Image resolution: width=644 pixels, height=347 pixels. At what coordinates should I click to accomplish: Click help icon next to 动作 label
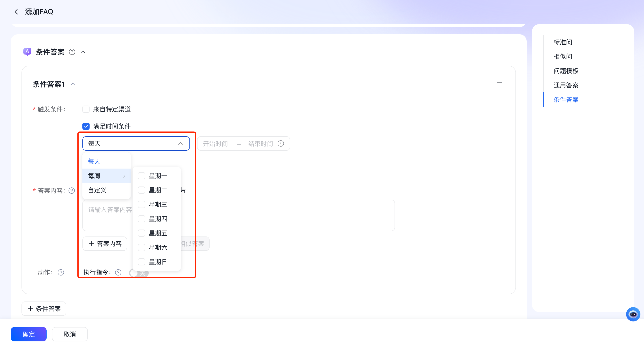(x=61, y=272)
